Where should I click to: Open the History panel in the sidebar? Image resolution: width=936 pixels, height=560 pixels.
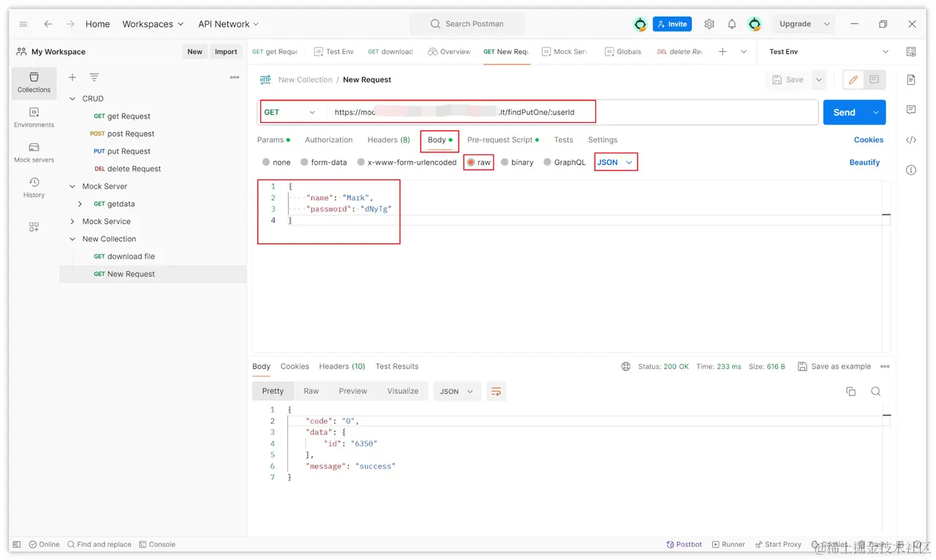pyautogui.click(x=34, y=188)
